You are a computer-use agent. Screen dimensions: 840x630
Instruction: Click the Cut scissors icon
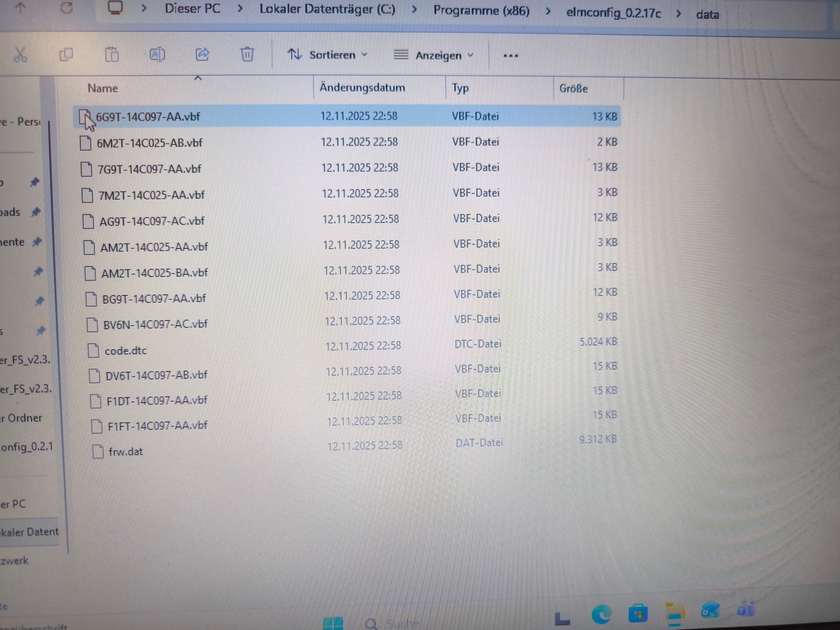pyautogui.click(x=20, y=55)
